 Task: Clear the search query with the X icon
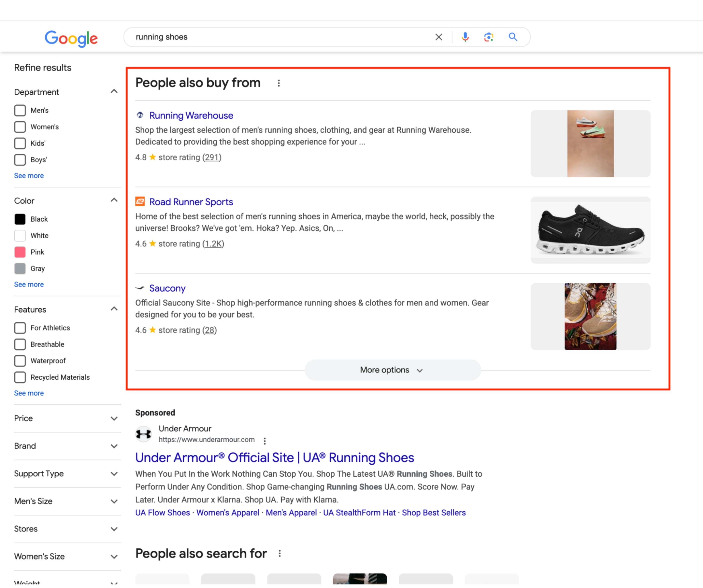[439, 37]
